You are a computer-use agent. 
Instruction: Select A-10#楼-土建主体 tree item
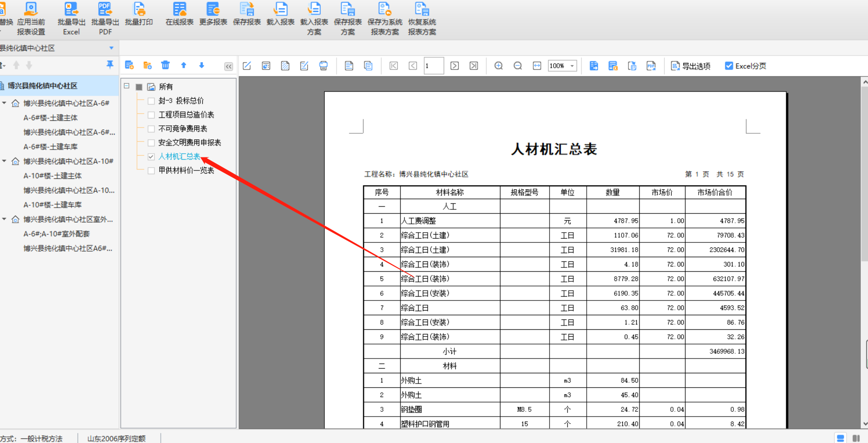point(52,176)
